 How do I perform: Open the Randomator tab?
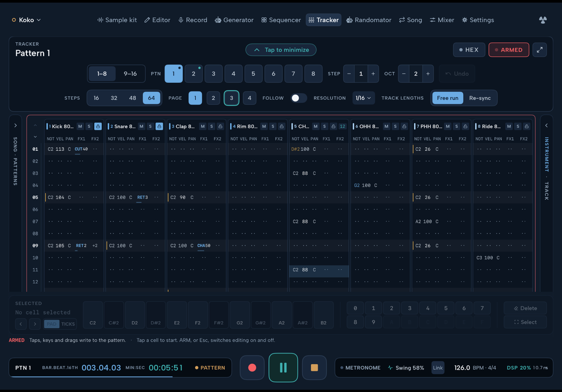(369, 20)
